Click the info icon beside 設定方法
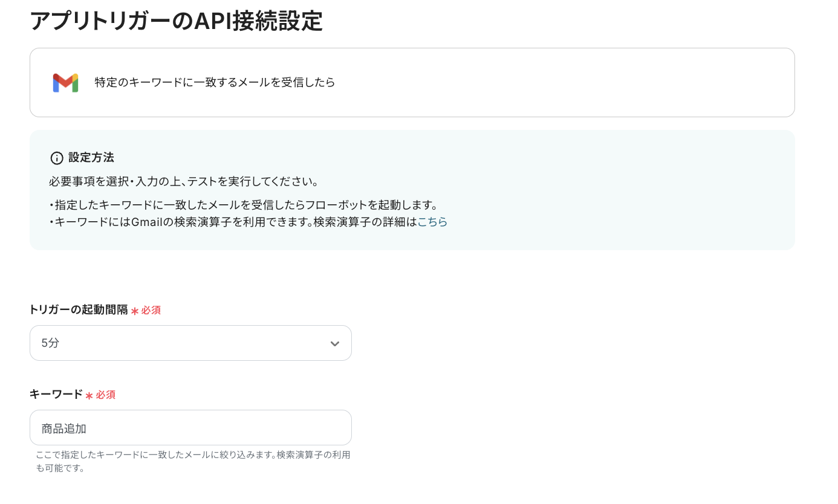This screenshot has width=838, height=504. point(57,158)
